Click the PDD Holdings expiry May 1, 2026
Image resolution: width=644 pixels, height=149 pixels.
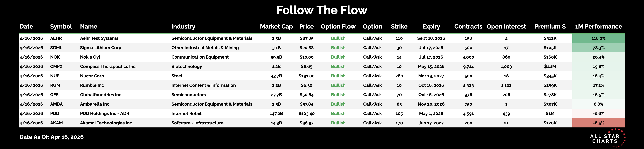click(x=431, y=113)
